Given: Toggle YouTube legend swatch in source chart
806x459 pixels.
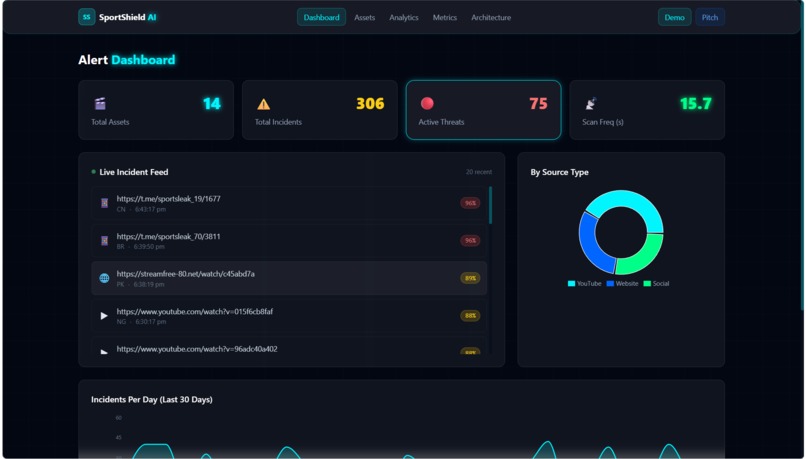Looking at the screenshot, I should point(572,284).
